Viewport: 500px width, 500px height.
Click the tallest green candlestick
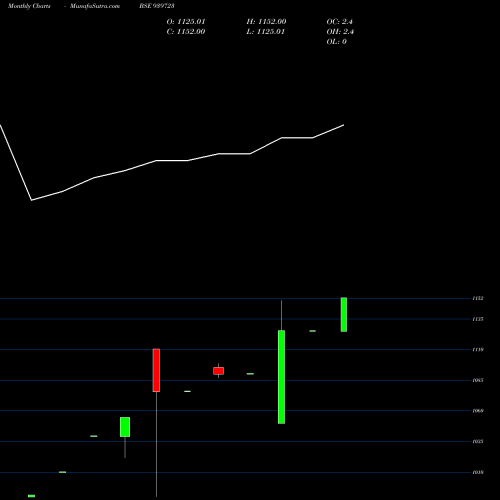click(x=281, y=377)
